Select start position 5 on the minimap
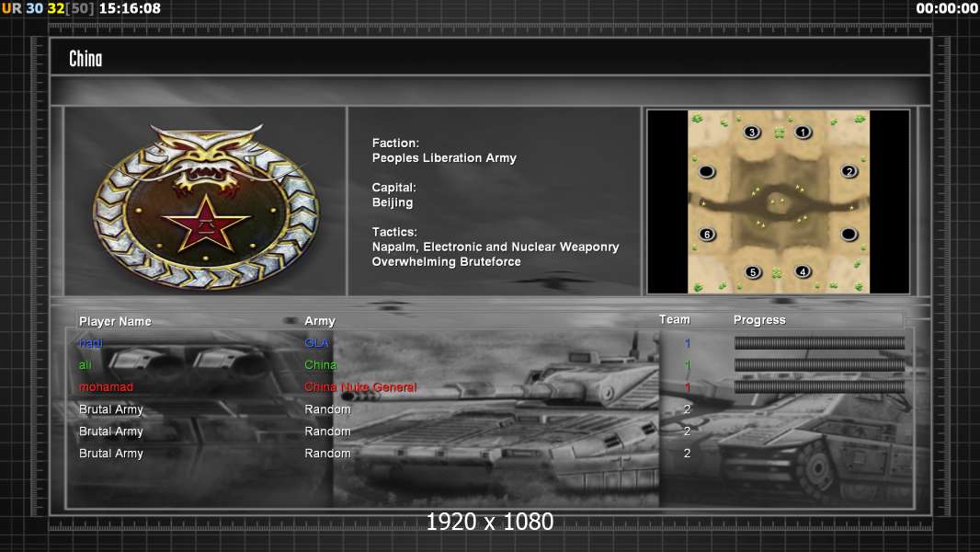The height and width of the screenshot is (552, 980). click(753, 272)
